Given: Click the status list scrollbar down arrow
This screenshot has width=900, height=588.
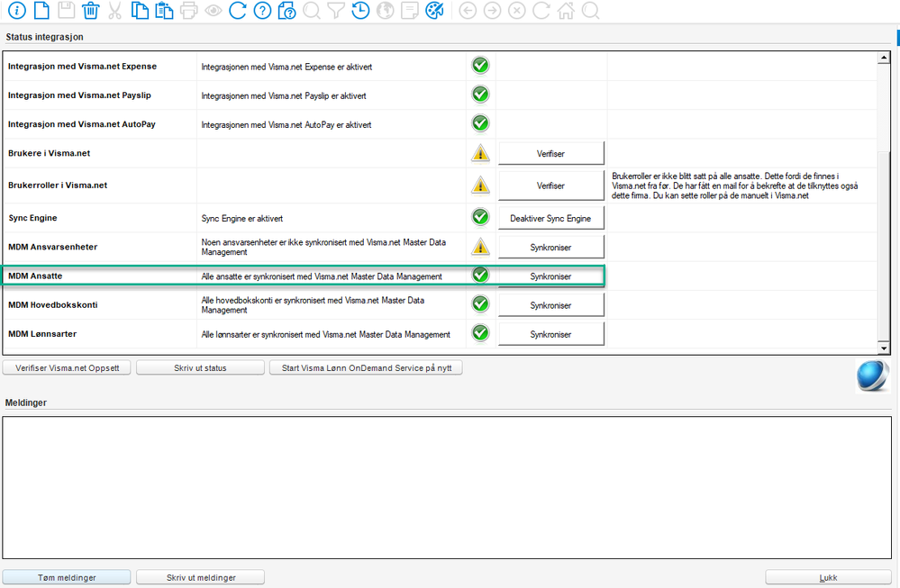Looking at the screenshot, I should coord(884,348).
